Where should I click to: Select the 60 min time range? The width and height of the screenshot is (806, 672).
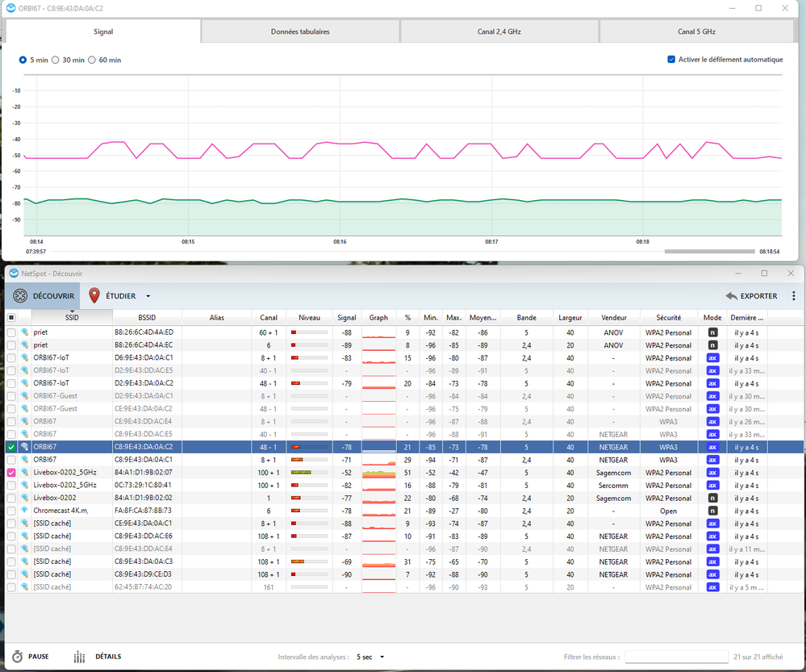tap(92, 60)
